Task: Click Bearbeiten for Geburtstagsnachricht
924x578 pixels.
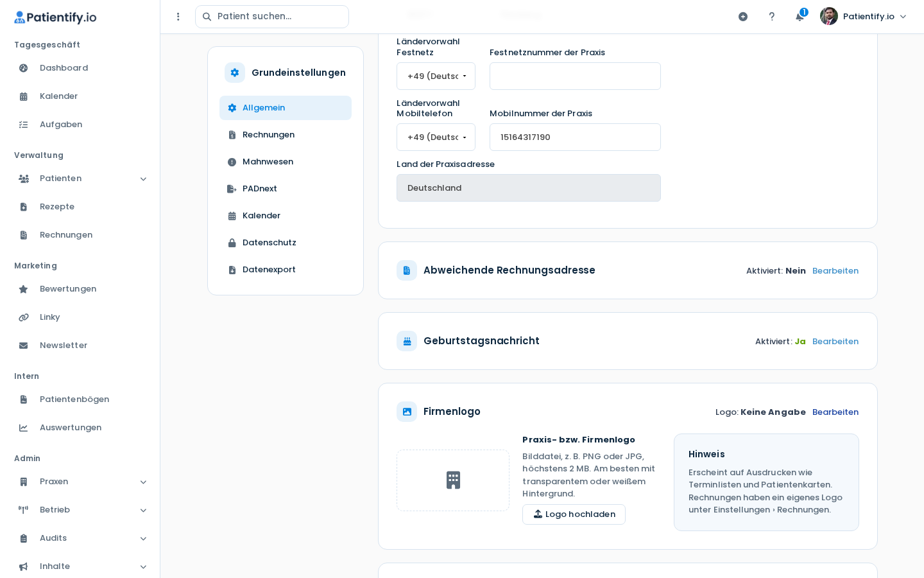Action: click(x=835, y=342)
